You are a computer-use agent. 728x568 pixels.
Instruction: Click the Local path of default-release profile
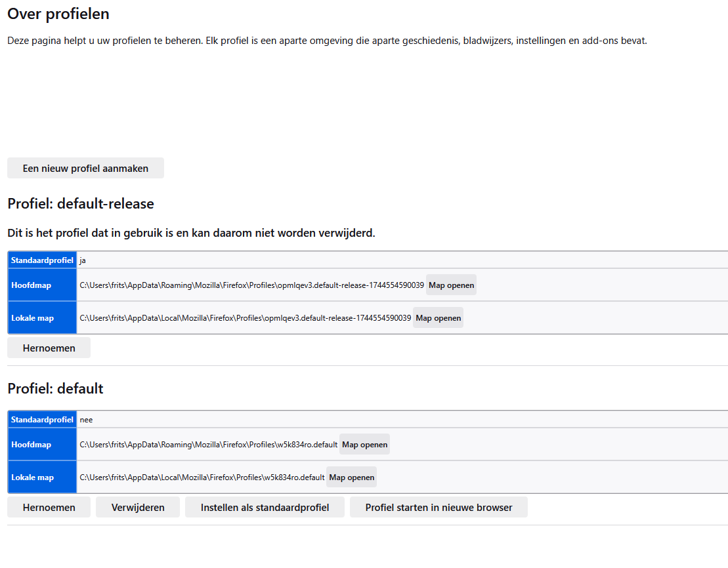245,318
